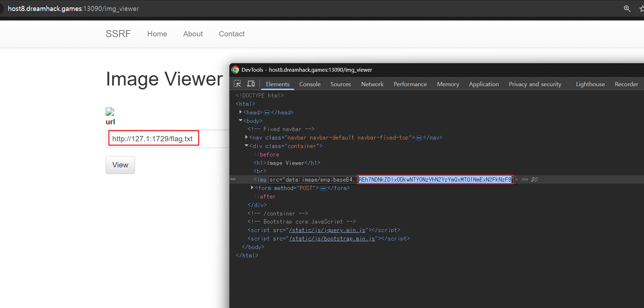Click the inspect element picker icon
This screenshot has height=308, width=644.
pos(237,84)
